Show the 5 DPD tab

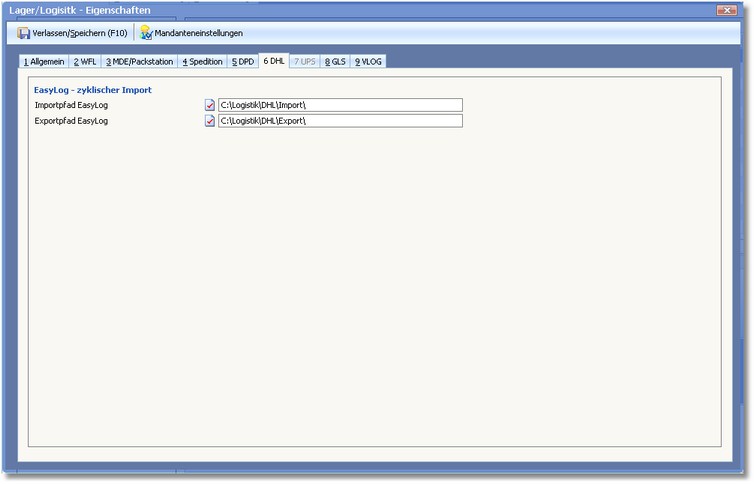(243, 61)
